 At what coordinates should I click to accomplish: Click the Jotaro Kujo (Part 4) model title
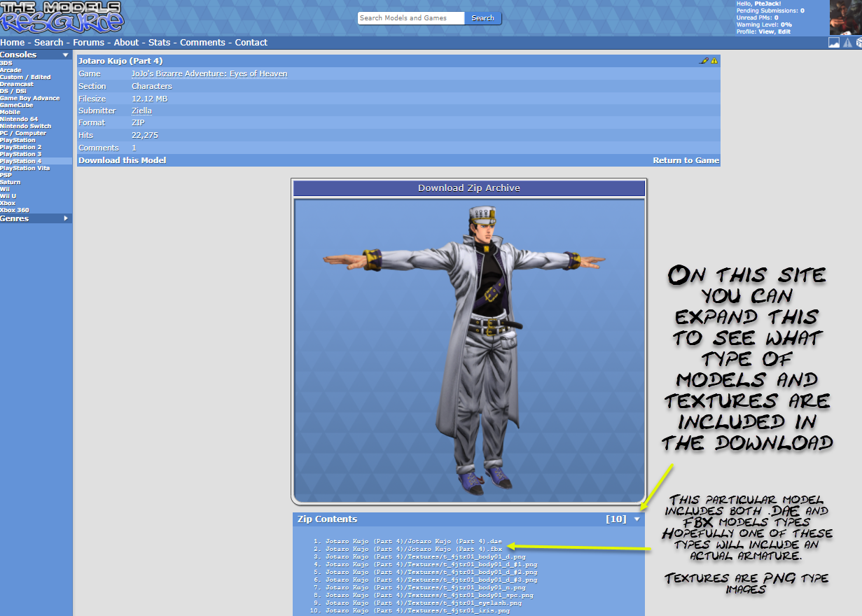tap(120, 61)
